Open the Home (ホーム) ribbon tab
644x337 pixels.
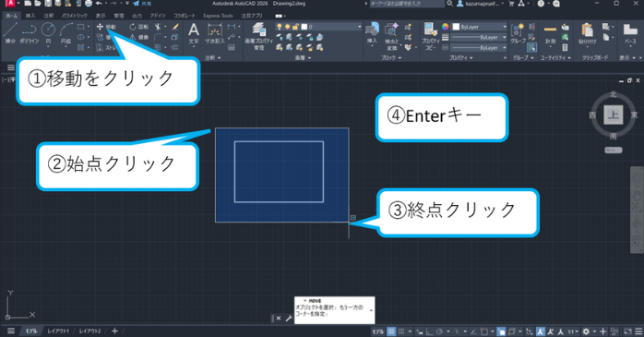point(11,16)
